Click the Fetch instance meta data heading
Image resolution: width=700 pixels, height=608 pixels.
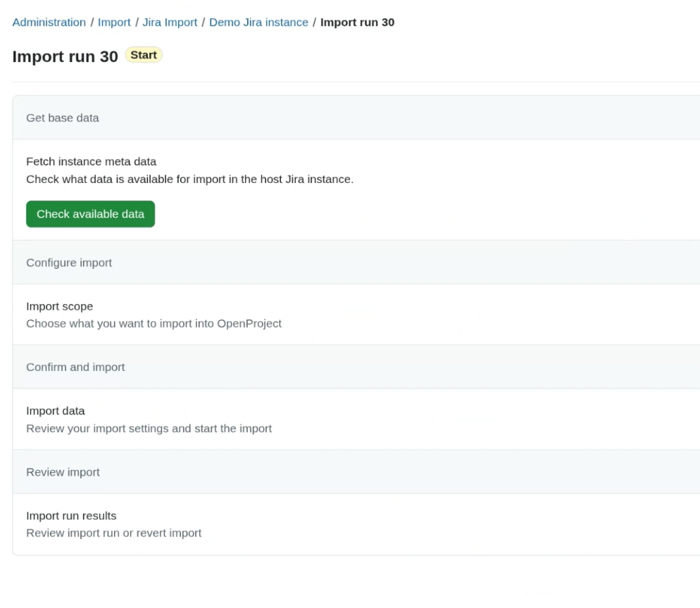point(91,161)
